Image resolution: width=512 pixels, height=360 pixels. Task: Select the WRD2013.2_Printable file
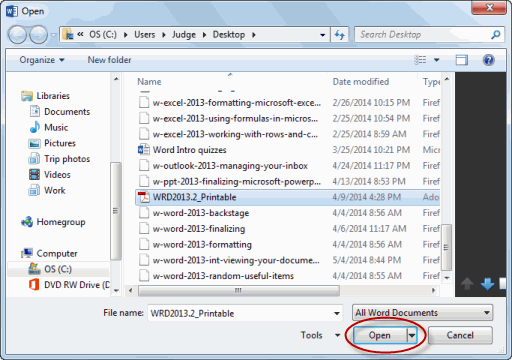tap(288, 197)
